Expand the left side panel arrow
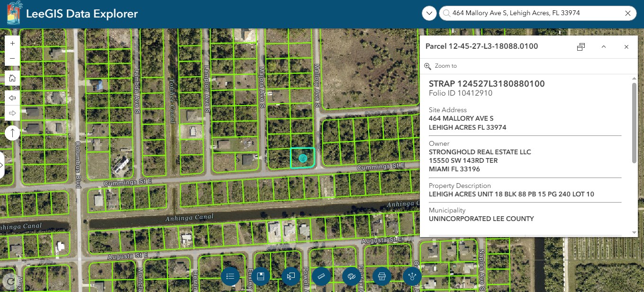This screenshot has width=644, height=292. (x=2, y=165)
